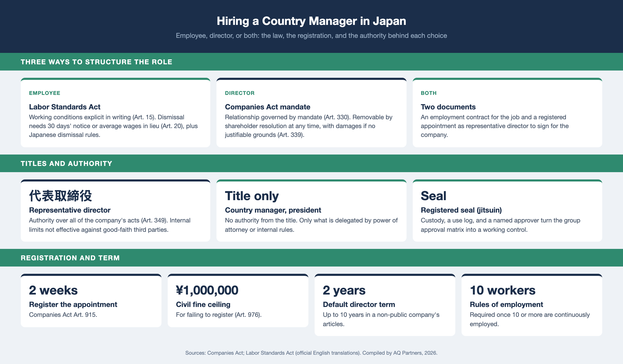Click the large "Seal" text
Screen dimensions: 623x364
click(x=433, y=196)
